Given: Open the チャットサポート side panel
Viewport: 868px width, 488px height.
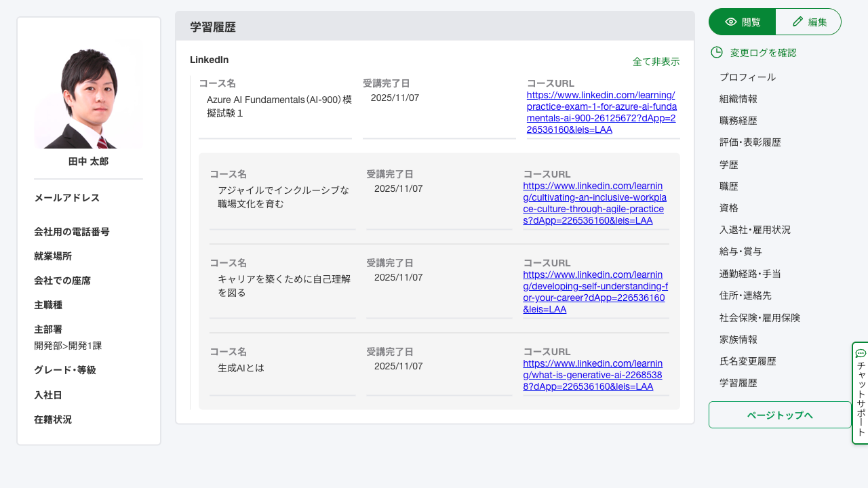Looking at the screenshot, I should pyautogui.click(x=860, y=393).
